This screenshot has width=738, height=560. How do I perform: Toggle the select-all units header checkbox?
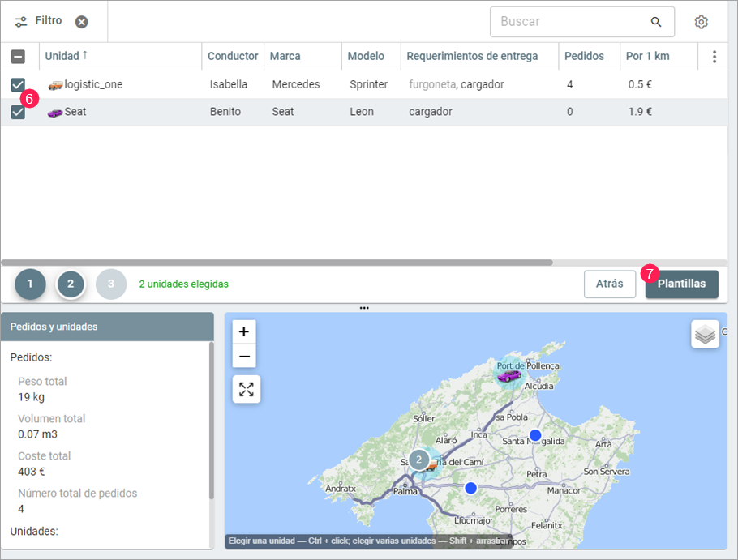point(18,57)
